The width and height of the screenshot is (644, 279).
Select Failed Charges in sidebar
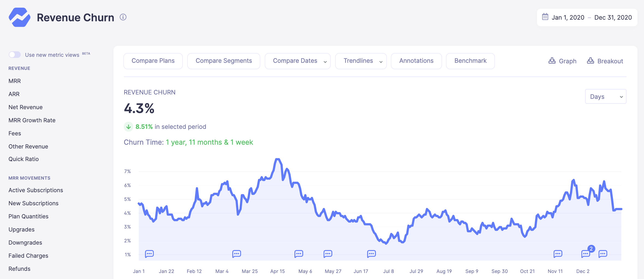tap(28, 256)
